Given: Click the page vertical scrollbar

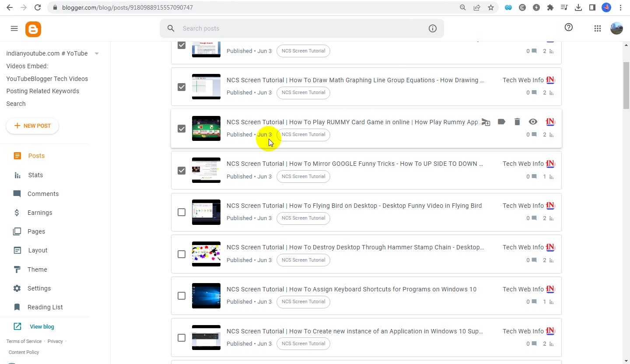Looking at the screenshot, I should point(626,85).
